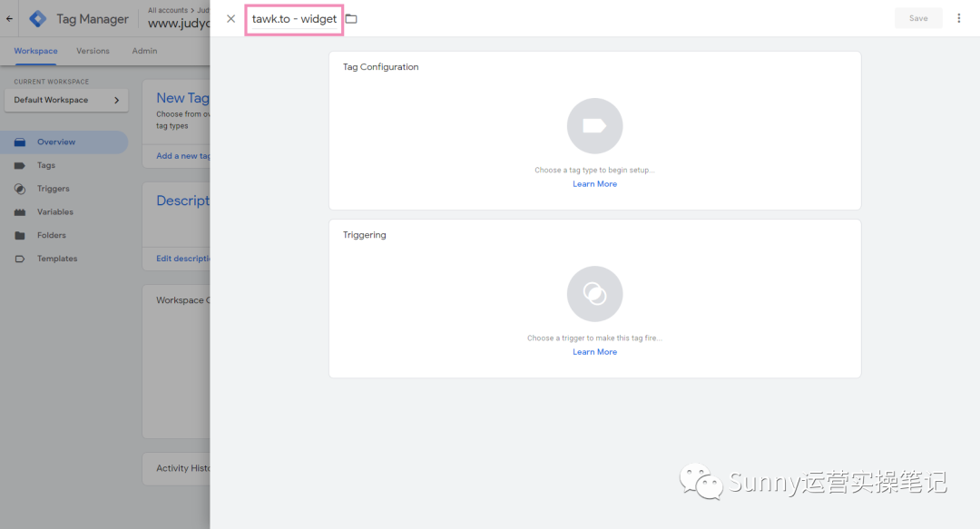Screen dimensions: 980x529
Task: Switch to the Admin tab
Action: tap(144, 52)
